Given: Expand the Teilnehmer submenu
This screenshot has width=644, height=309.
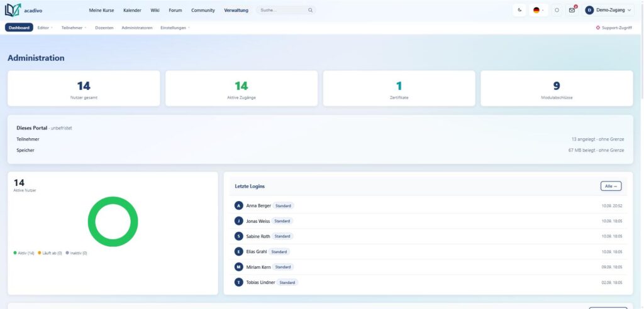Looking at the screenshot, I should click(x=74, y=28).
